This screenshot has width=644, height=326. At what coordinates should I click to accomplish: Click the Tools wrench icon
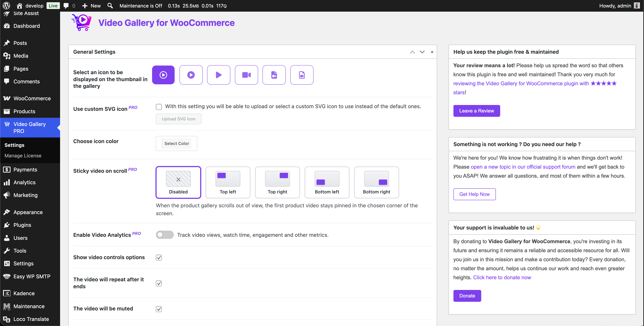pos(7,251)
